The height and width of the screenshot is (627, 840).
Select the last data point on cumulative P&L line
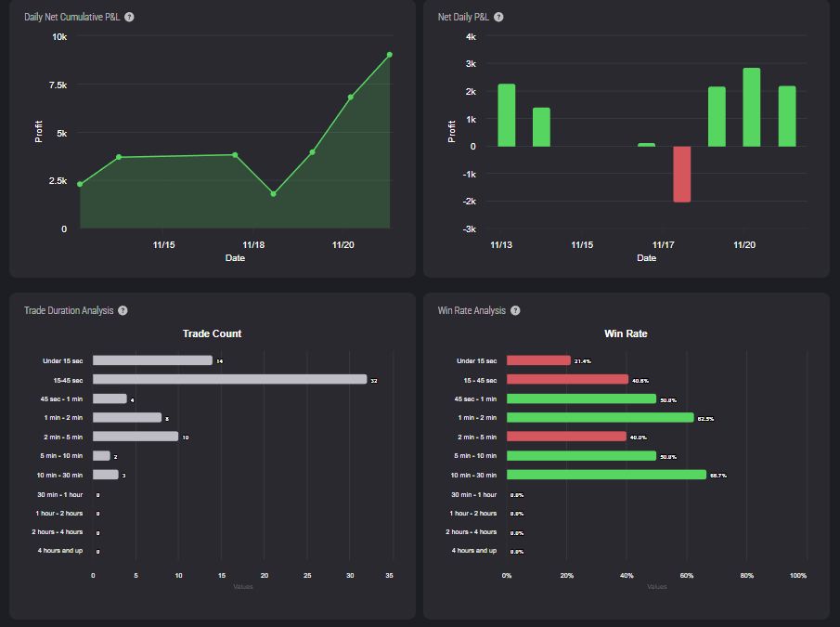pos(390,55)
